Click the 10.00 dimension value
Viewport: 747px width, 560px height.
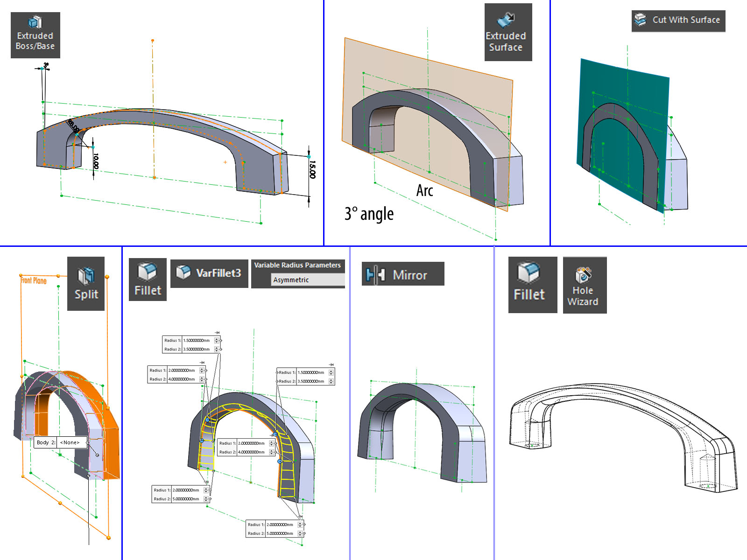96,161
